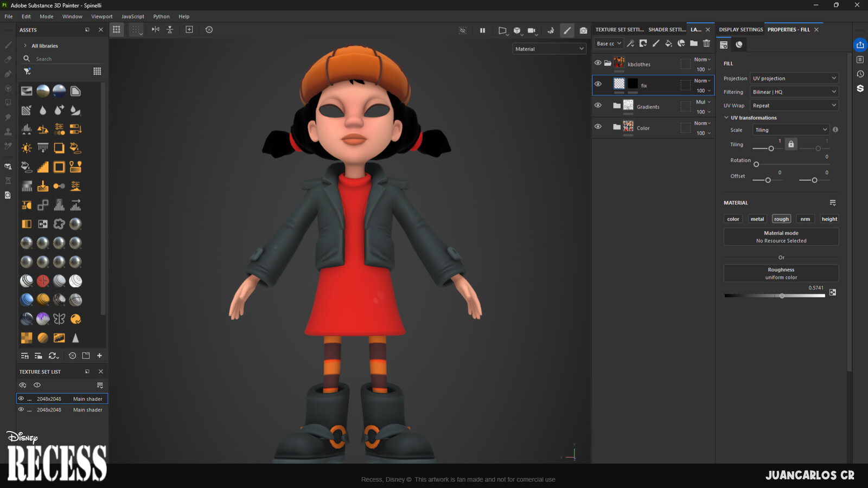Switch to the Display Settings tab
868x488 pixels.
pos(741,30)
